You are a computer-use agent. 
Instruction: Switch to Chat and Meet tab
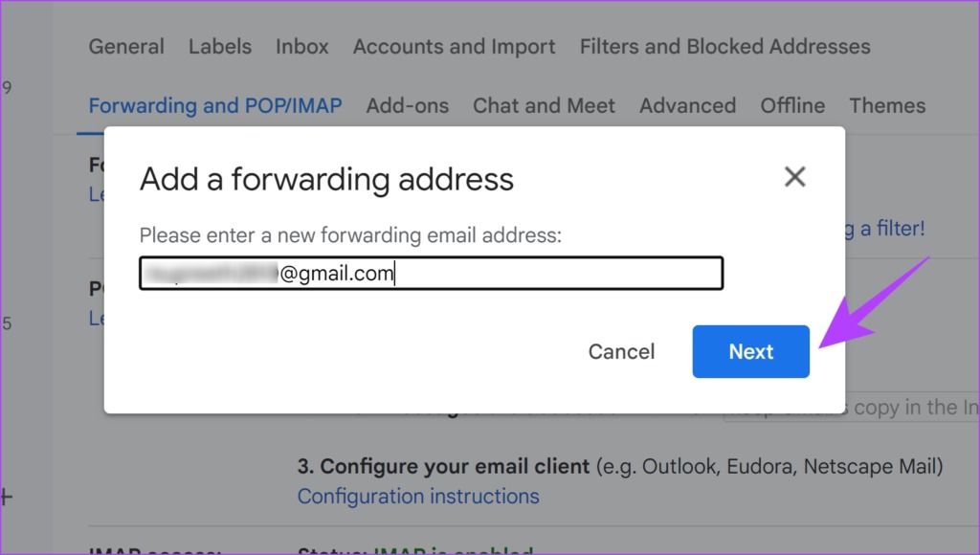coord(544,106)
